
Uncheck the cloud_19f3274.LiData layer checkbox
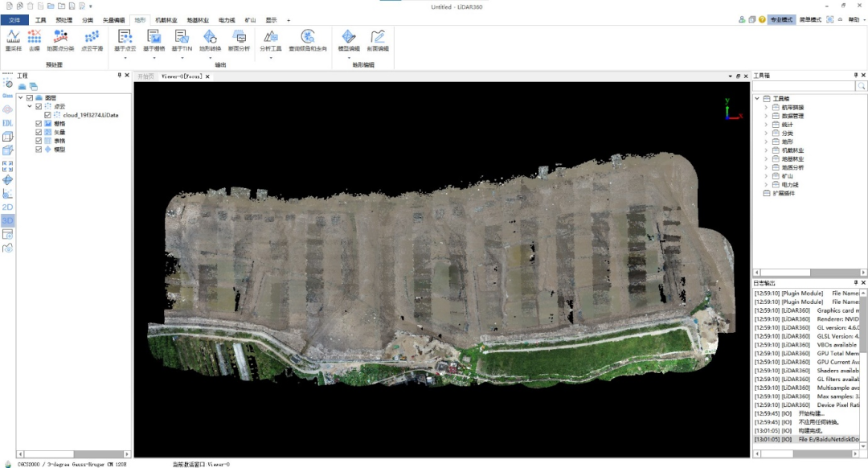(x=47, y=115)
